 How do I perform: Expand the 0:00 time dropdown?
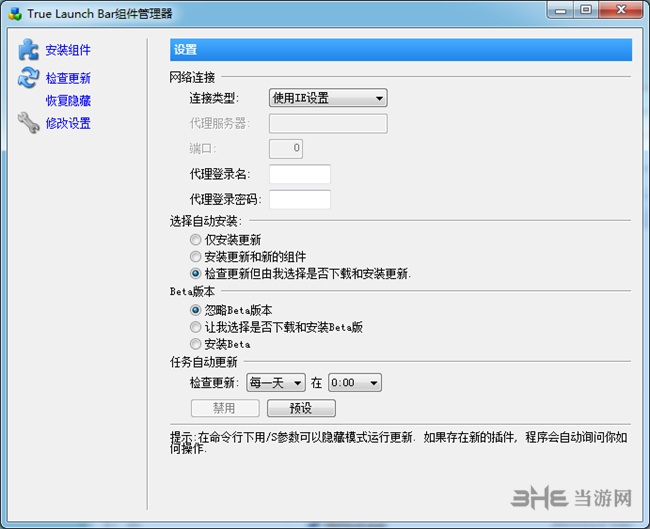(355, 383)
